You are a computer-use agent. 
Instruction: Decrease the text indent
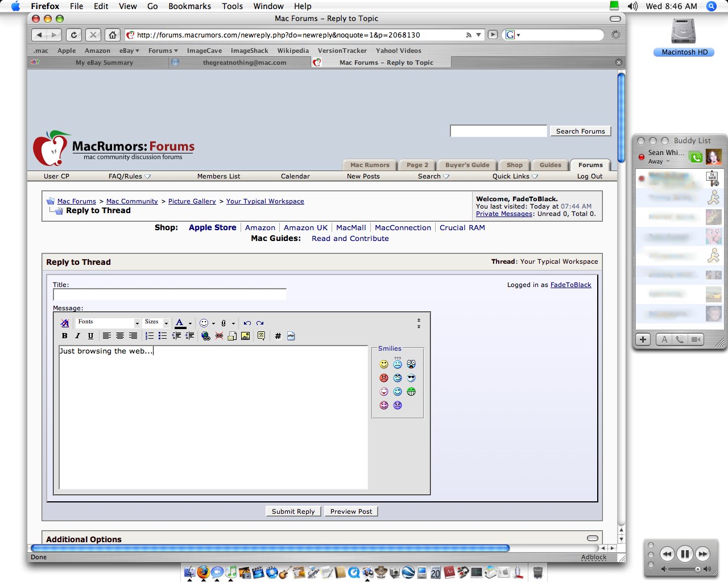point(176,336)
